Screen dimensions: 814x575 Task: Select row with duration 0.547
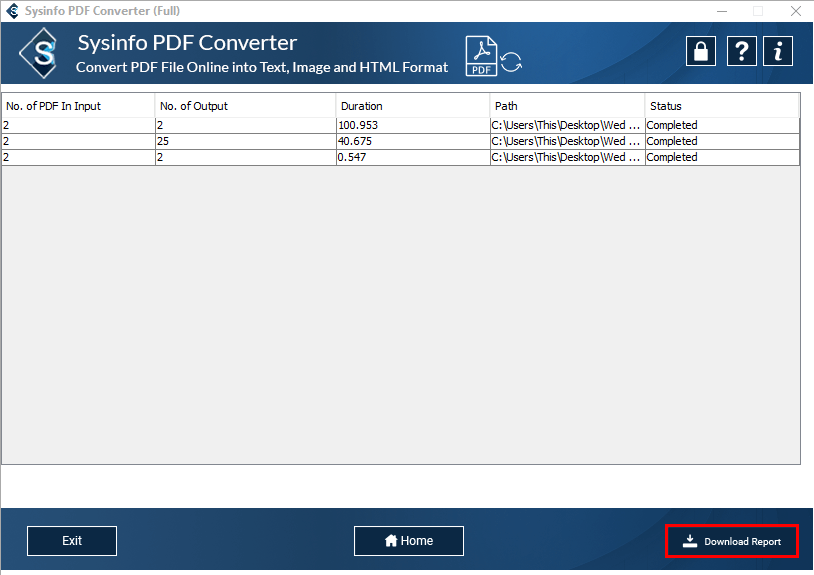tap(412, 157)
